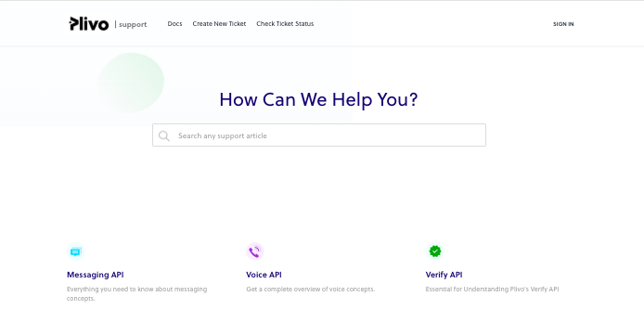The width and height of the screenshot is (644, 335).
Task: Open the Messaging API chat bubble icon
Action: (75, 251)
